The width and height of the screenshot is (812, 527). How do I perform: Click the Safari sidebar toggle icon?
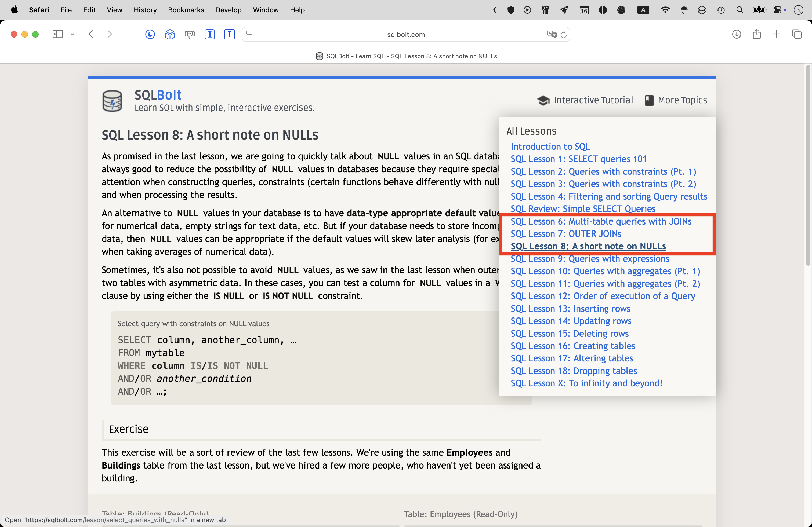click(x=58, y=34)
